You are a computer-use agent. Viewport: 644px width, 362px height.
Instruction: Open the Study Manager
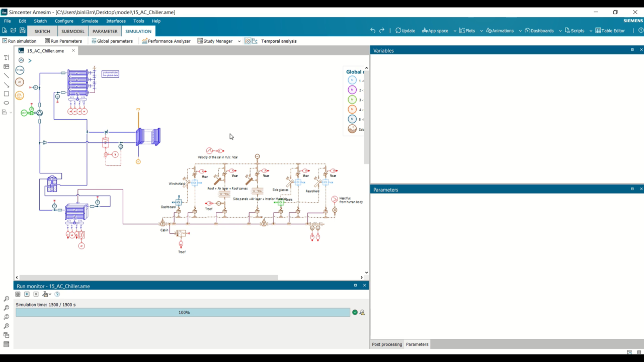(215, 41)
